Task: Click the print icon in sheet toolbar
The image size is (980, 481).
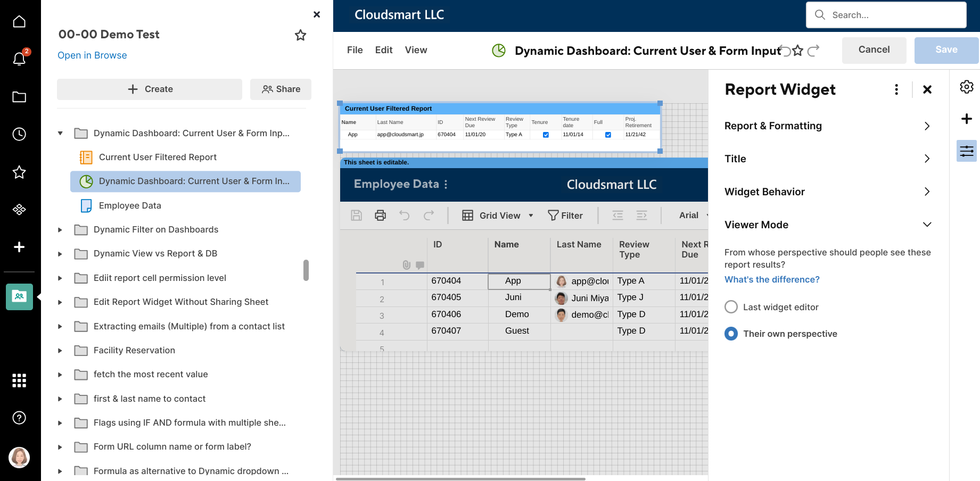Action: 381,215
